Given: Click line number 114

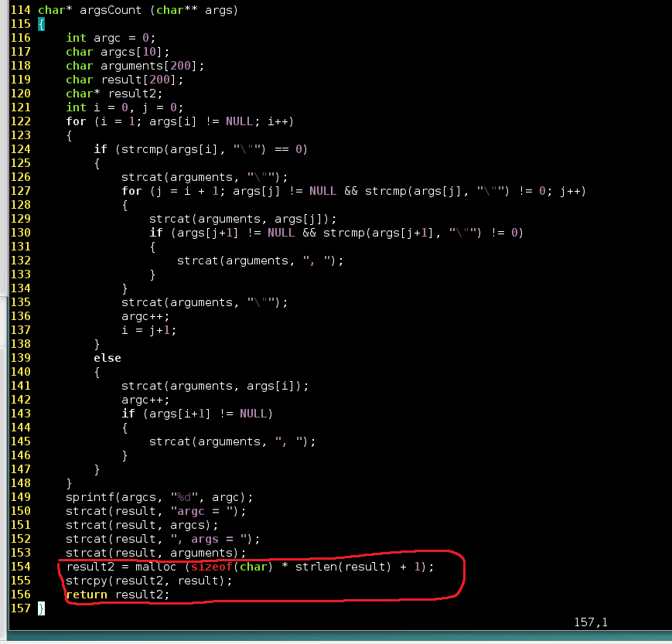Looking at the screenshot, I should [x=21, y=10].
